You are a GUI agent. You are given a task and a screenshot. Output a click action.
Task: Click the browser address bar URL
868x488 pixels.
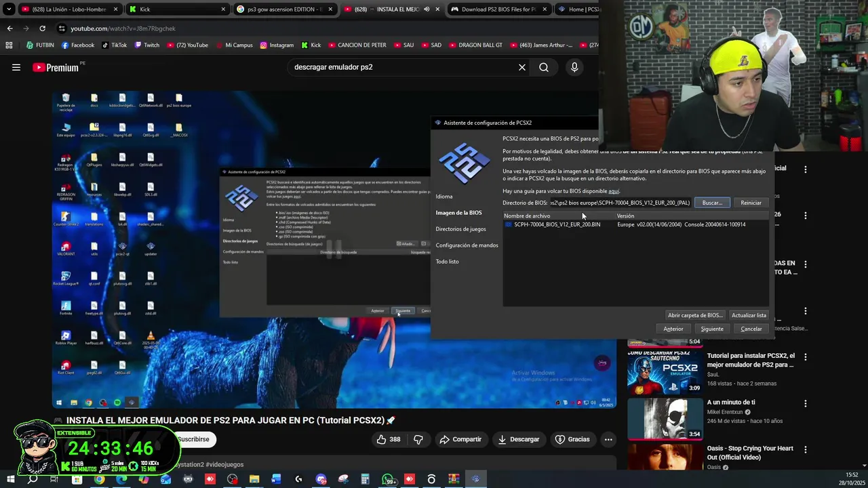pos(123,28)
